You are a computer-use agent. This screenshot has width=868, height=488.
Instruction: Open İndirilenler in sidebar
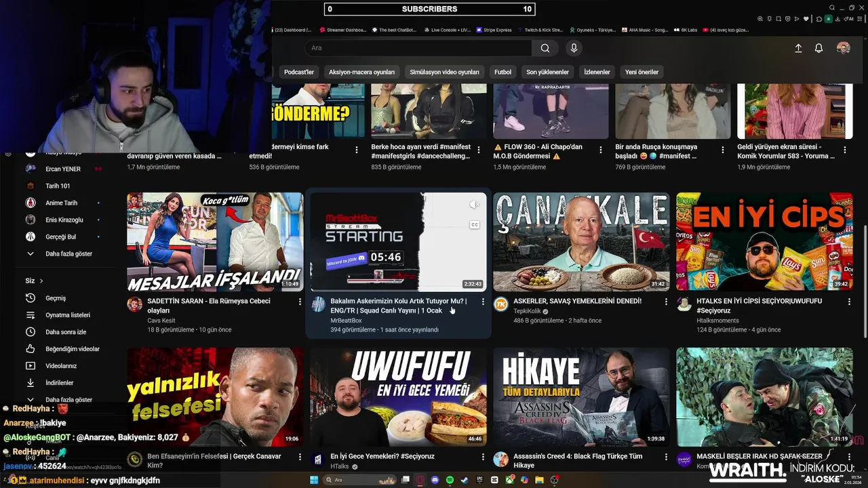64,383
